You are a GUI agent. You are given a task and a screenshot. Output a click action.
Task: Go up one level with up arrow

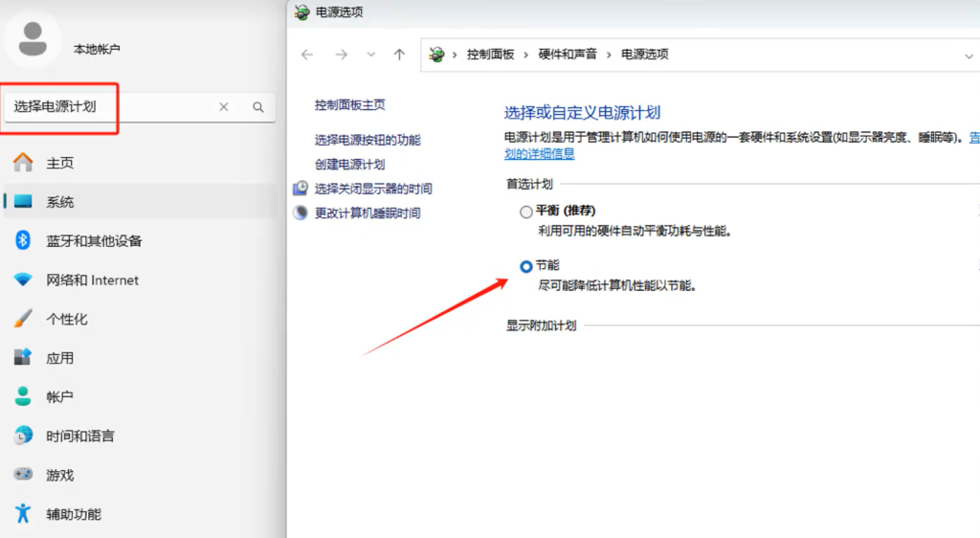[x=399, y=55]
